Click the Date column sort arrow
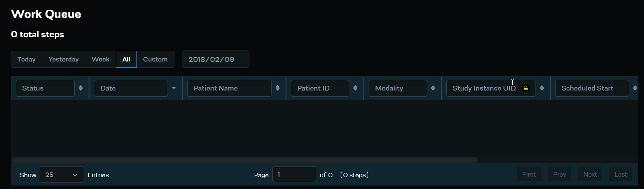The width and height of the screenshot is (644, 189). 174,88
